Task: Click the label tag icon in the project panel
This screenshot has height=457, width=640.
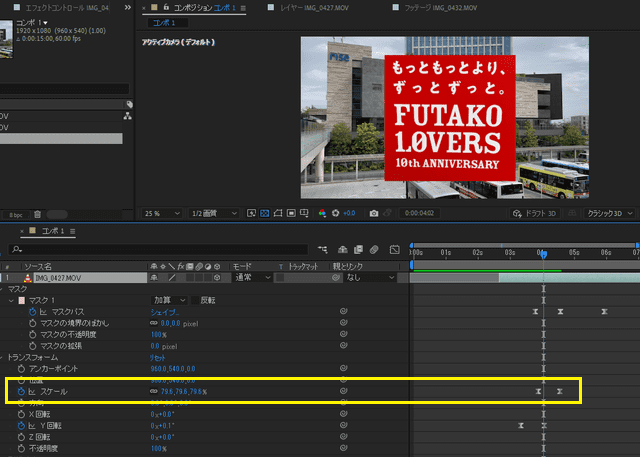Action: pyautogui.click(x=129, y=104)
